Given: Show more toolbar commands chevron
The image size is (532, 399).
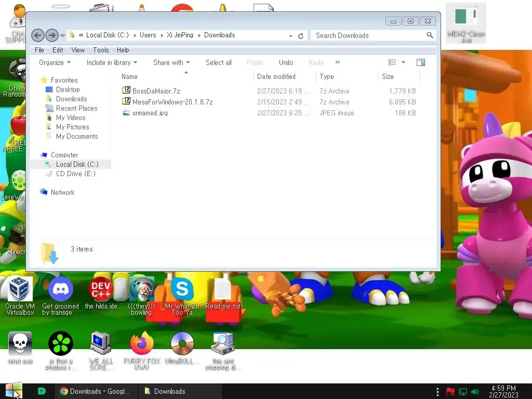Looking at the screenshot, I should [x=338, y=62].
